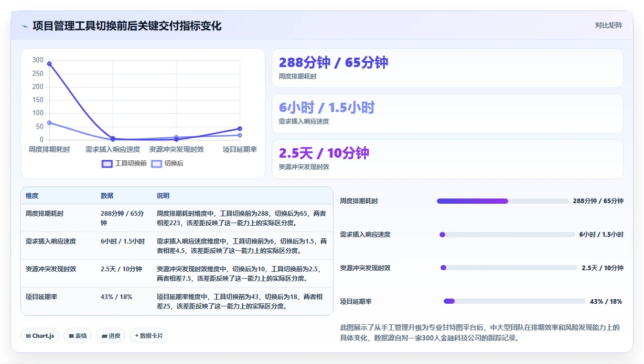Click the y-axis 300 tick label

(38, 60)
